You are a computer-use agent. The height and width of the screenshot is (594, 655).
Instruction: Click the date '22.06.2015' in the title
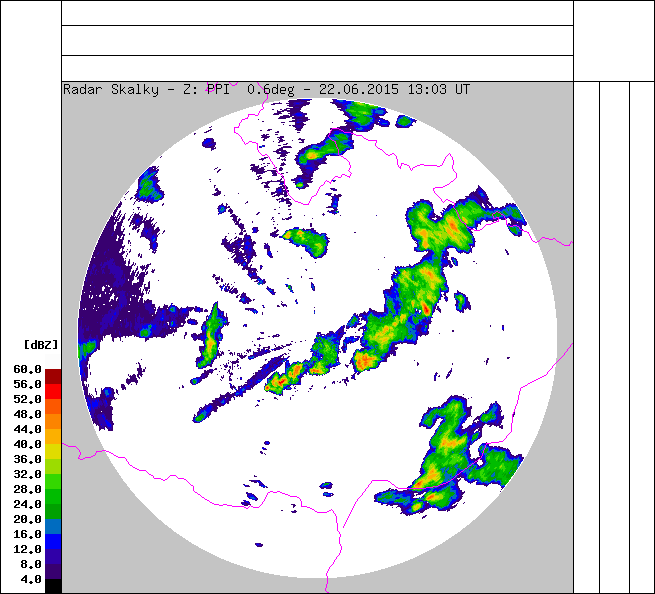click(x=359, y=89)
